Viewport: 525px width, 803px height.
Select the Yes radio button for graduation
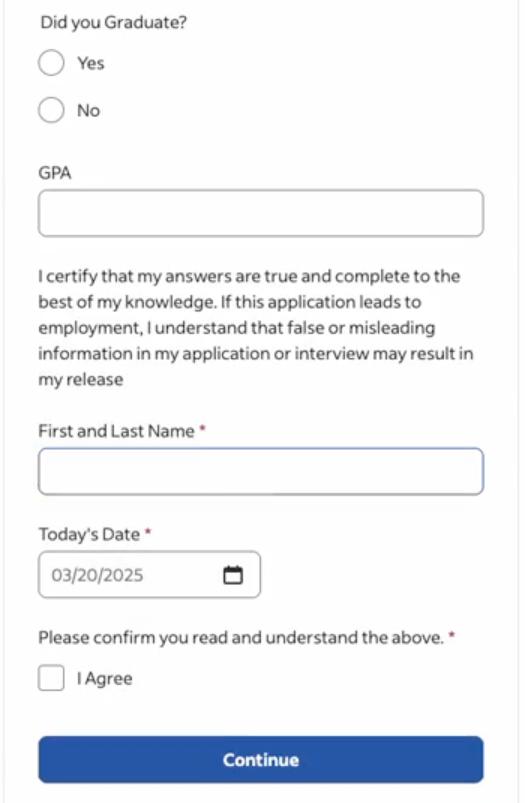click(51, 63)
